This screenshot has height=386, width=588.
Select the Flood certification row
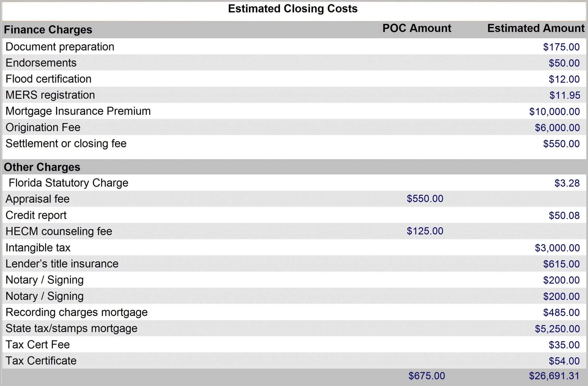click(x=294, y=79)
